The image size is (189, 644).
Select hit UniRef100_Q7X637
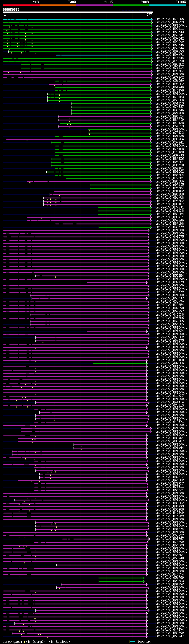tap(170, 107)
